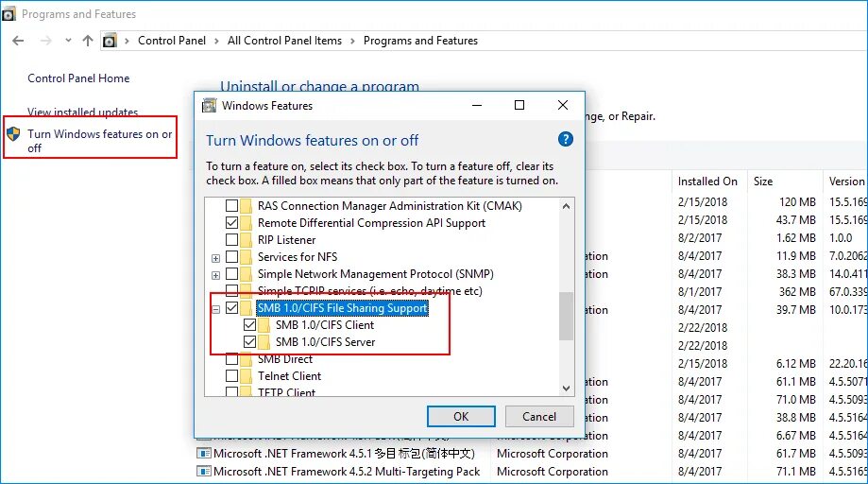Screen dimensions: 868x484
Task: Enable Telnet Client checkbox
Action: click(232, 376)
